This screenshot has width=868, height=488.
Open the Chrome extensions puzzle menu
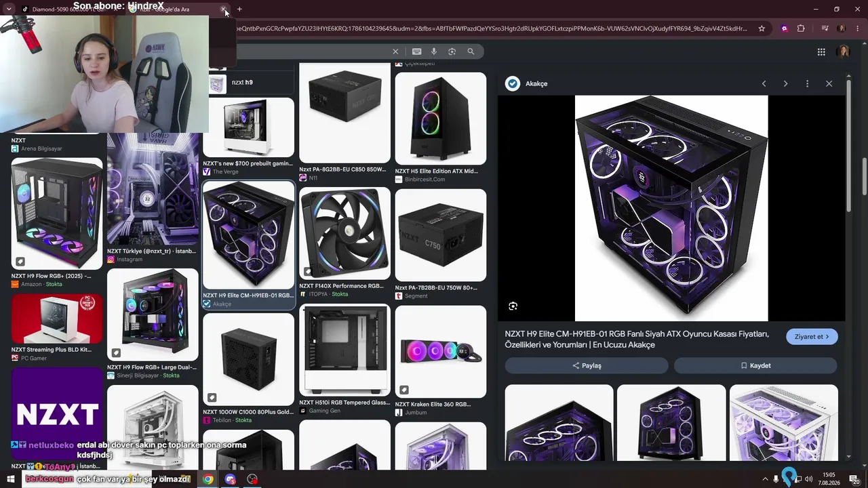pos(801,28)
